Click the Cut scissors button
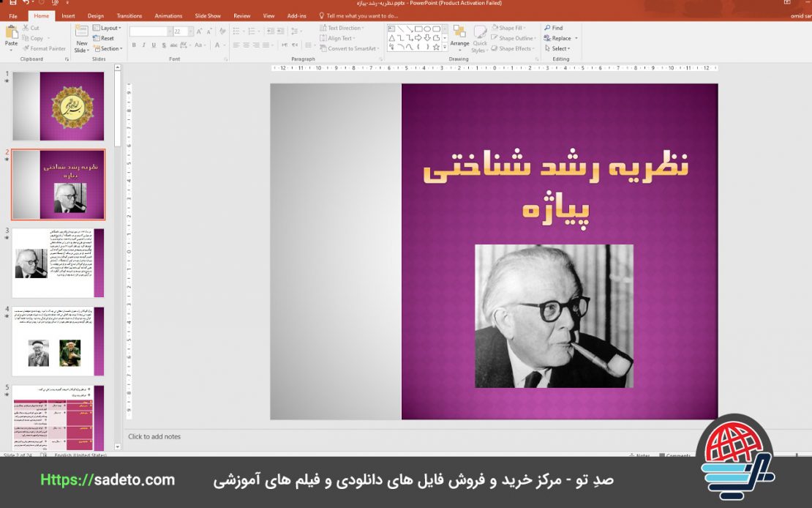 (31, 28)
